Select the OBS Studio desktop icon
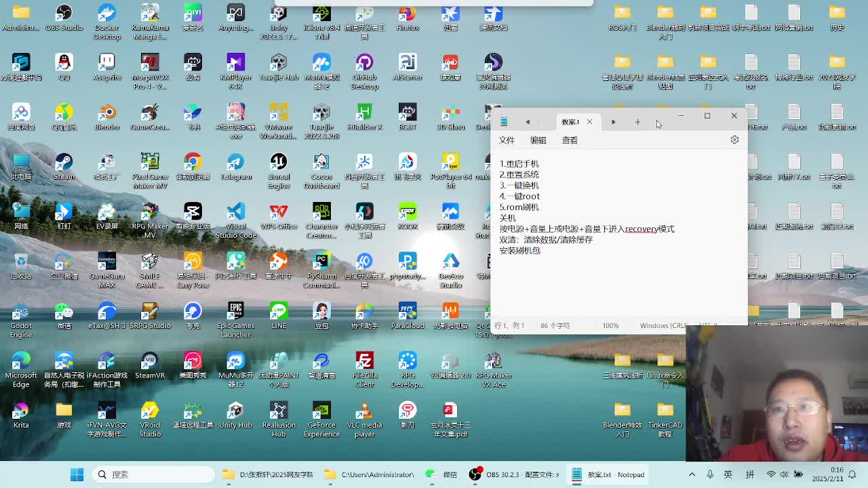Screen dimensions: 868x488 pos(64,18)
